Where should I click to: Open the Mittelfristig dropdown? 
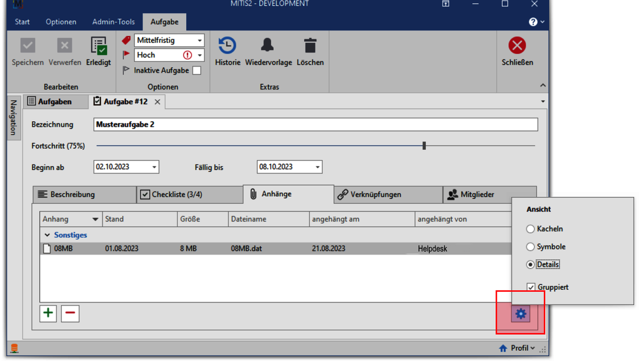[199, 40]
